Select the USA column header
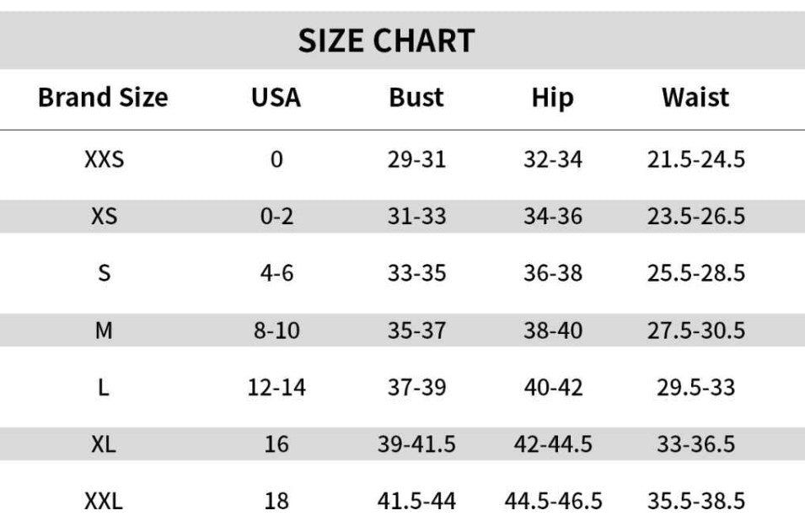 [276, 98]
